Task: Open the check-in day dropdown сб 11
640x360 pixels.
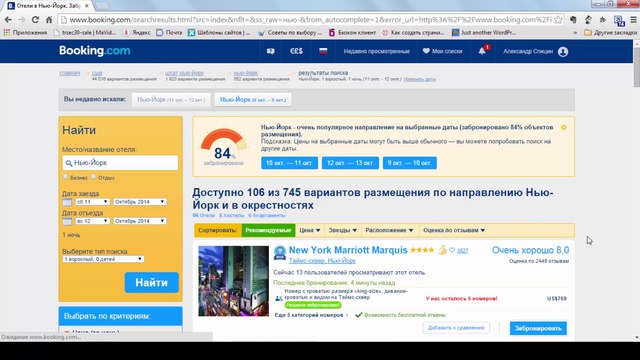Action: point(92,202)
